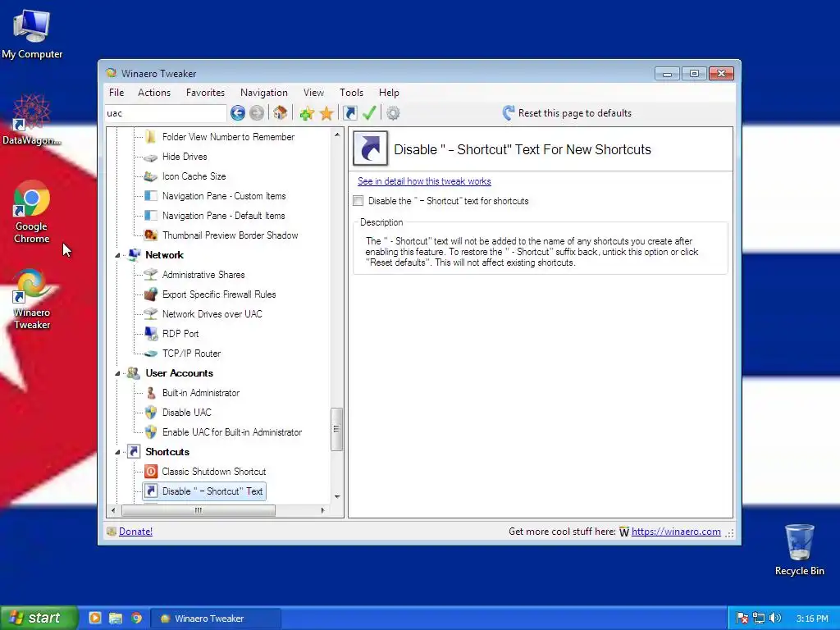
Task: Click the Export Specific Firewall Rules icon
Action: tap(151, 294)
